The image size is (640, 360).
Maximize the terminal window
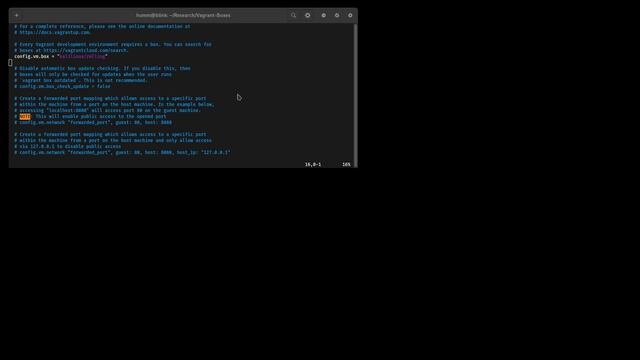tap(337, 16)
